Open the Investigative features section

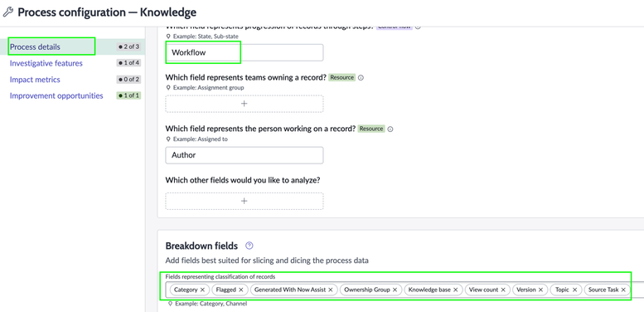point(46,63)
